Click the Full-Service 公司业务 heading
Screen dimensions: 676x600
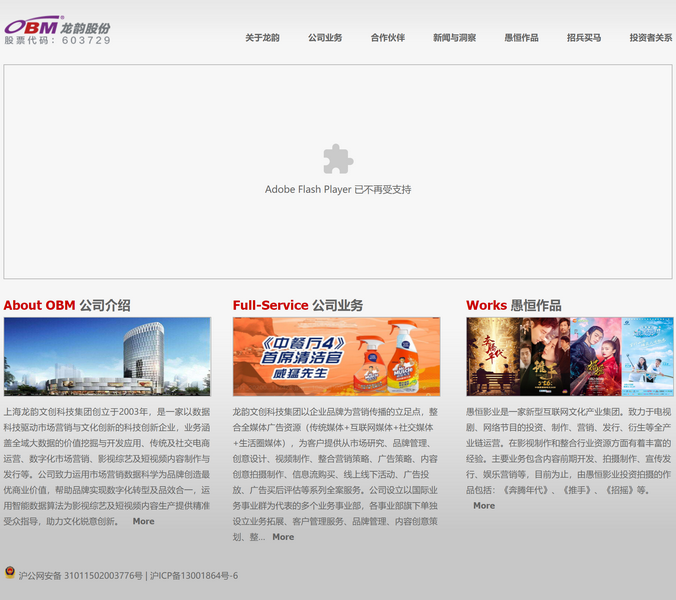click(x=297, y=305)
